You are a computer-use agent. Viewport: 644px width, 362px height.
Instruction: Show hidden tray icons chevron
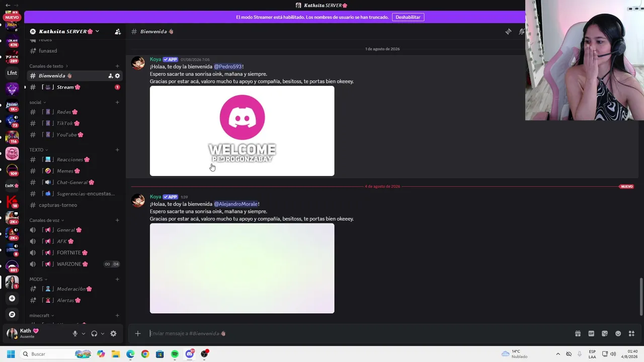tap(558, 354)
